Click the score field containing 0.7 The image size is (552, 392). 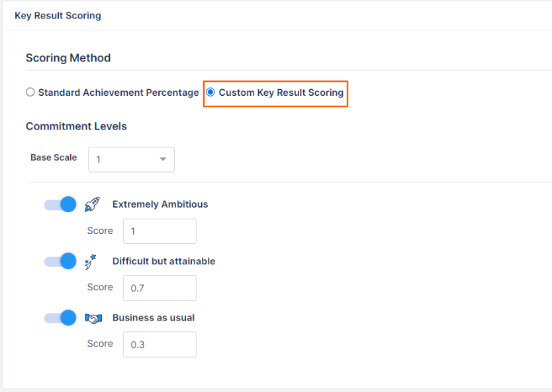coord(159,288)
